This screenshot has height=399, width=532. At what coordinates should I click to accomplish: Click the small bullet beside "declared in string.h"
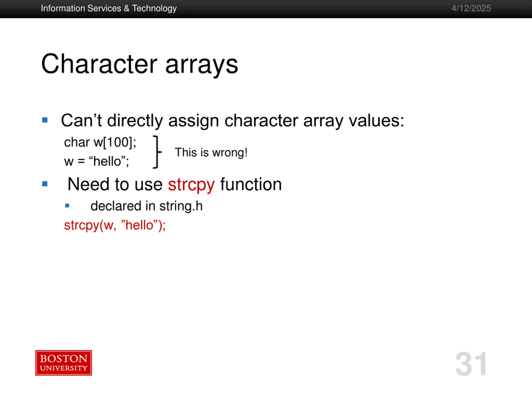pos(67,206)
